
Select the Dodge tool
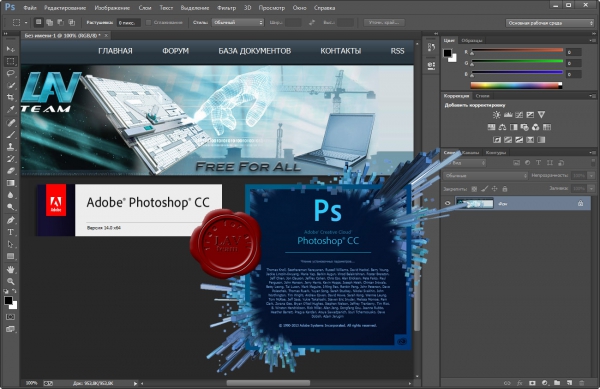pyautogui.click(x=10, y=207)
